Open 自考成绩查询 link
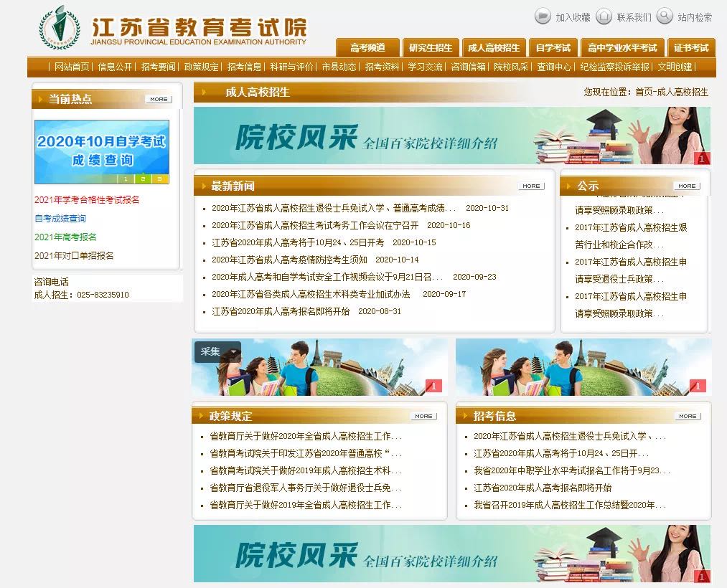 point(60,218)
